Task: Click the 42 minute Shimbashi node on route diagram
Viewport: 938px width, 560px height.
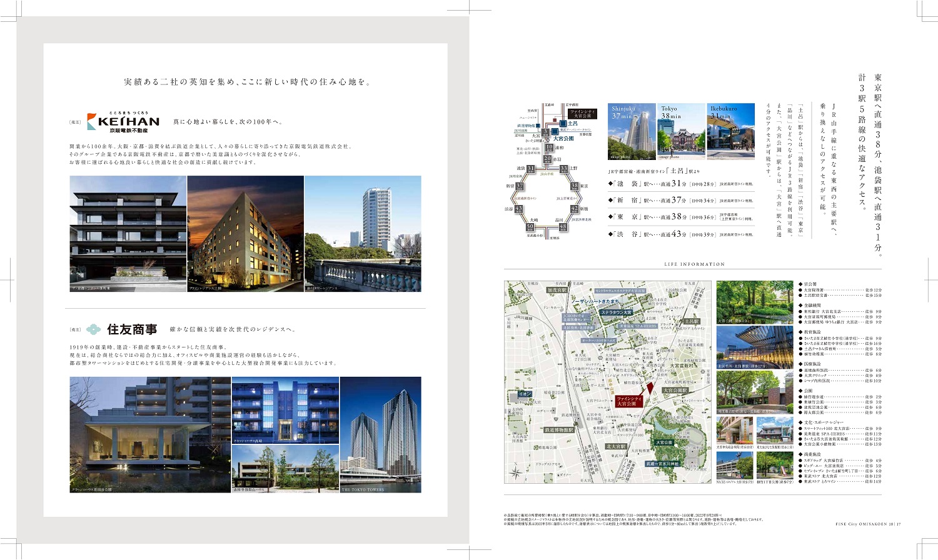Action: 575,209
